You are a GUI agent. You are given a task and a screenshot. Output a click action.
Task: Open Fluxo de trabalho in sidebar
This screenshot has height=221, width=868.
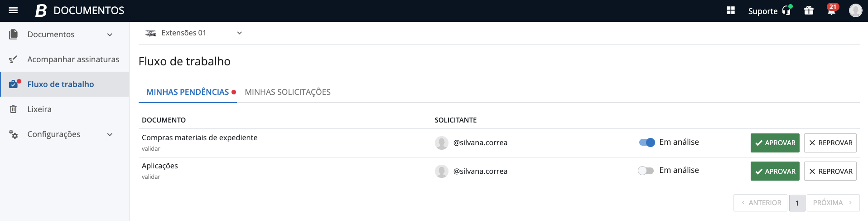61,84
